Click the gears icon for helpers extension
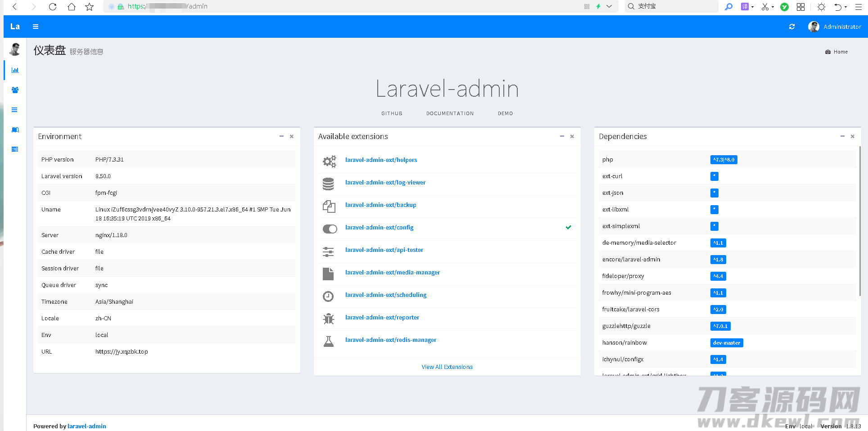 (329, 161)
